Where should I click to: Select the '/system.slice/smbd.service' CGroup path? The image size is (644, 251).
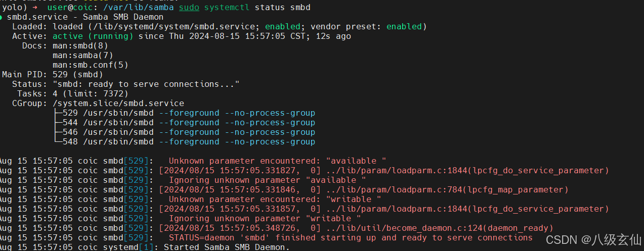pyautogui.click(x=118, y=104)
